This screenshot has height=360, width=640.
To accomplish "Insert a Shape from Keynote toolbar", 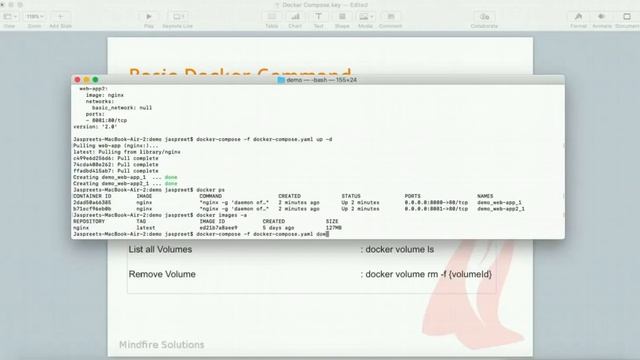I will point(342,17).
